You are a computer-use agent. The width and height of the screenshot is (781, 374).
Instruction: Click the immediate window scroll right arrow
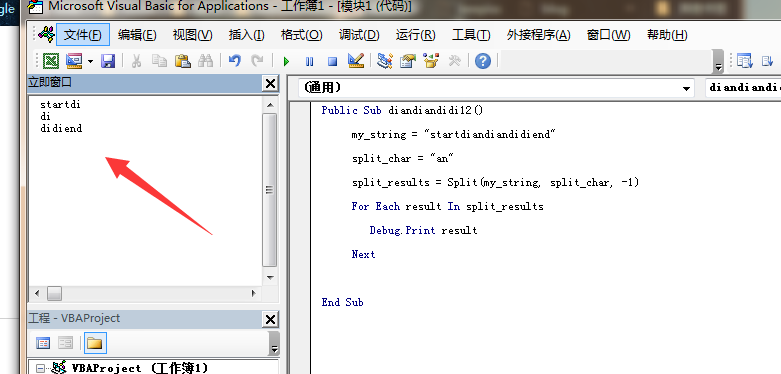coord(253,293)
